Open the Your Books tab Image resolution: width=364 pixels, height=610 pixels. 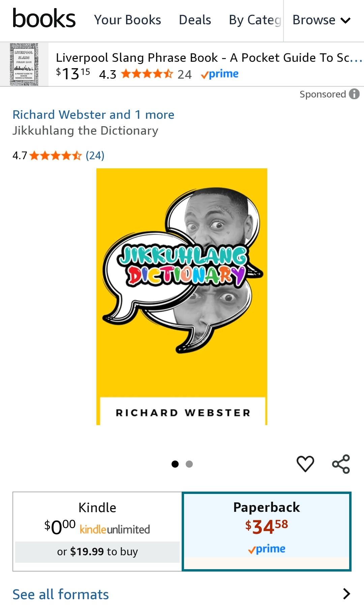tap(127, 20)
